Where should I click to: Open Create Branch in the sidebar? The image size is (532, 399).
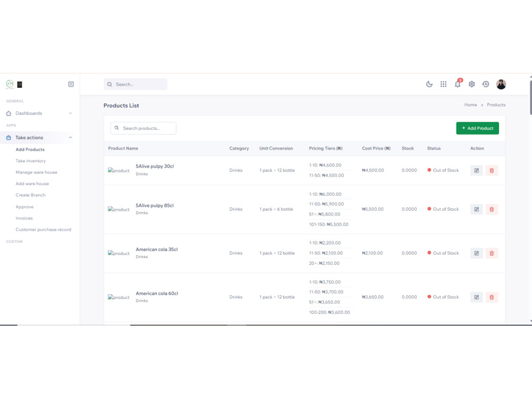(30, 195)
